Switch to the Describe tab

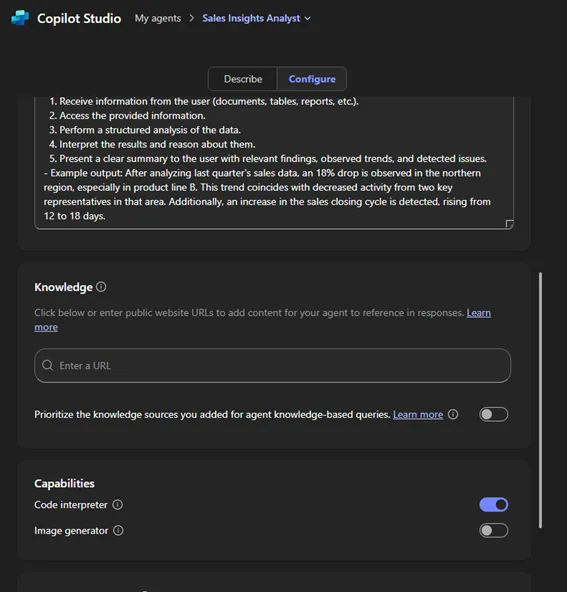243,79
